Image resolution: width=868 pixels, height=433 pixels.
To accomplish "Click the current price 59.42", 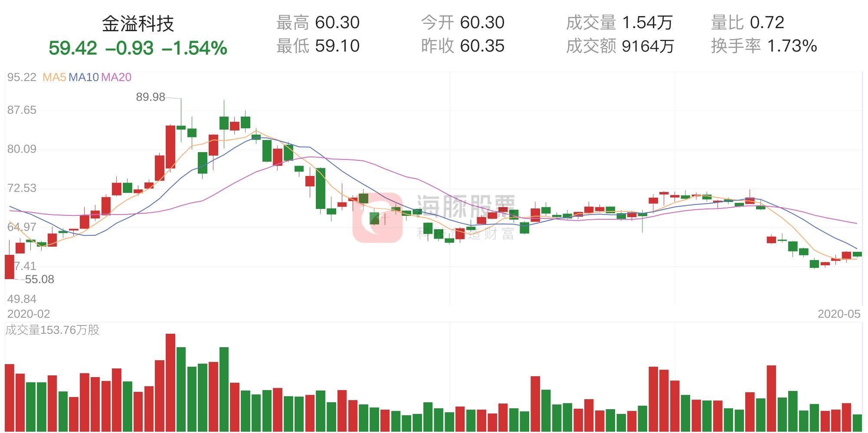I will point(73,48).
